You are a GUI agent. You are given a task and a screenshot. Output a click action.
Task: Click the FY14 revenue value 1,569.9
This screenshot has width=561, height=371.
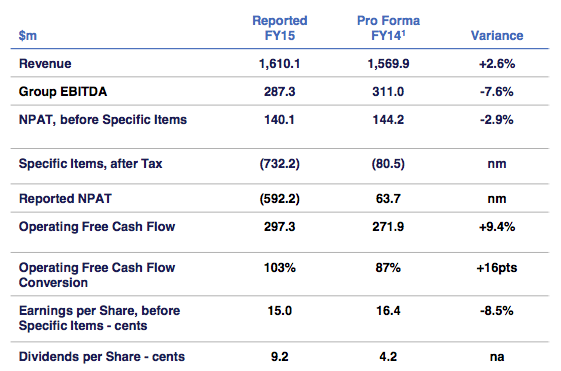(389, 64)
